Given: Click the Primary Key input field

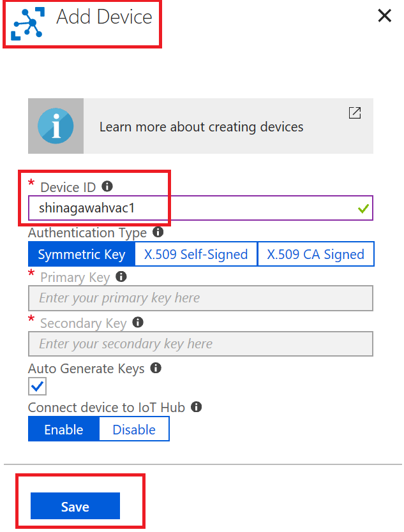Looking at the screenshot, I should pyautogui.click(x=200, y=298).
